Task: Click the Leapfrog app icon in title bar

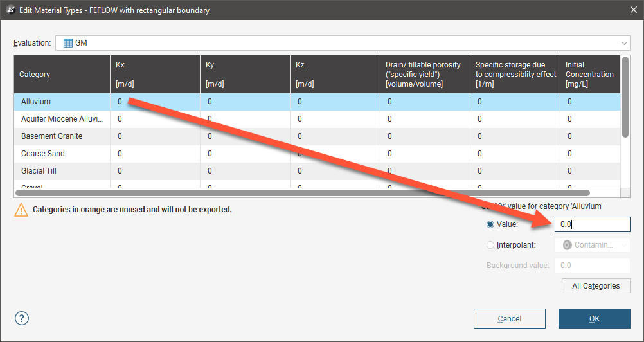Action: click(10, 10)
